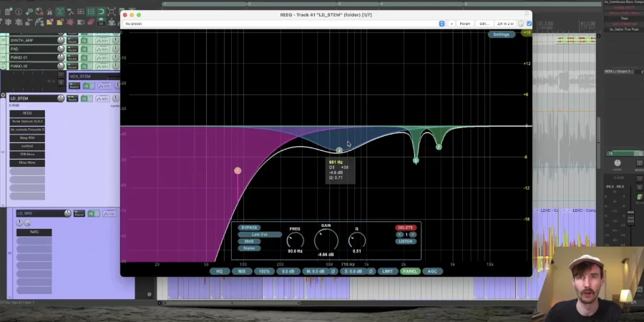
Task: Click the mid channel phase invert icon
Action: [x=333, y=272]
